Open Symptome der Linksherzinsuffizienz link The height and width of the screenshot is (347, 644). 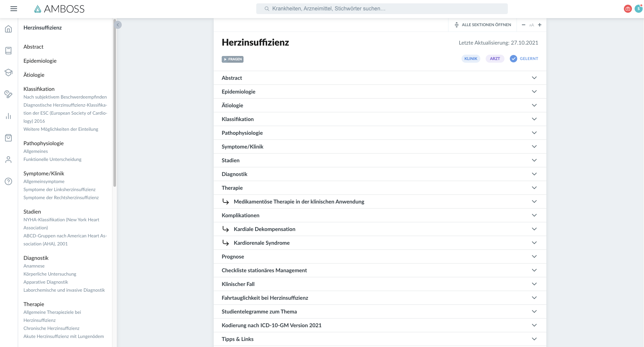(x=59, y=189)
